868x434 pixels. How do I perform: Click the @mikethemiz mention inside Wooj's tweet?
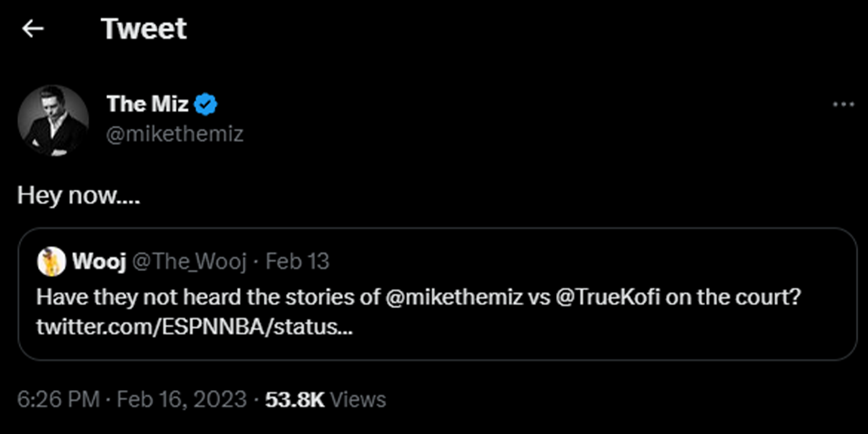click(453, 297)
